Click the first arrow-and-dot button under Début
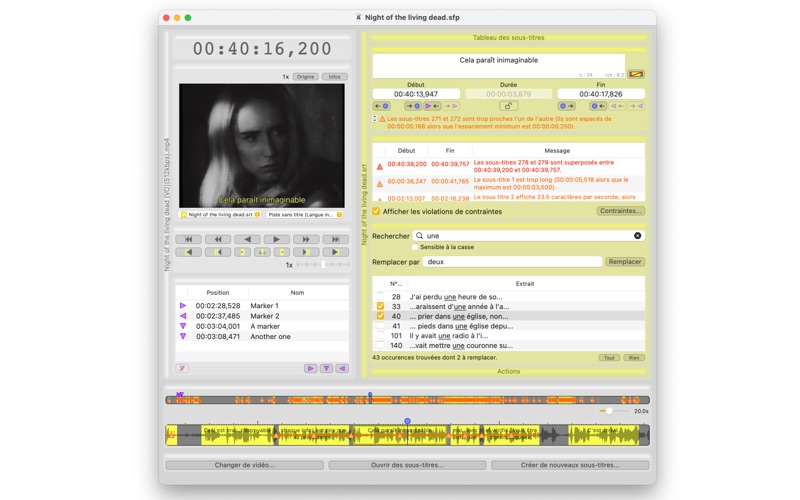Image resolution: width=800 pixels, height=500 pixels. pos(382,106)
